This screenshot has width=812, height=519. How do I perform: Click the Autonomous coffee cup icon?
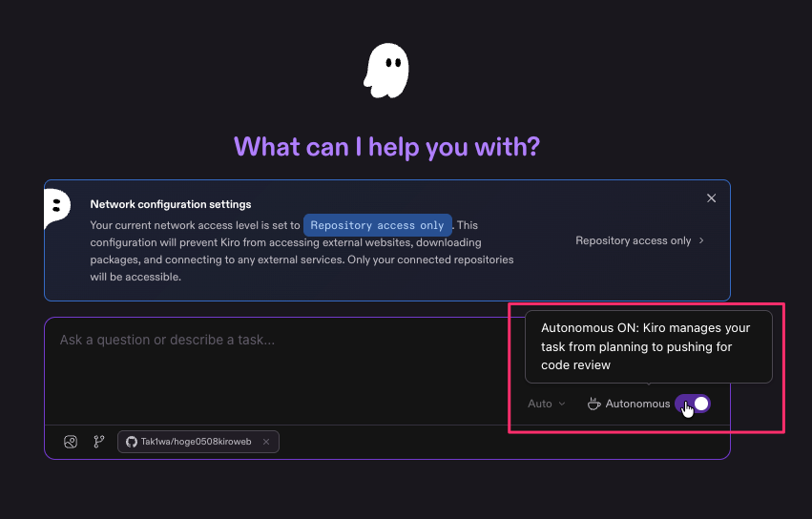pos(594,404)
